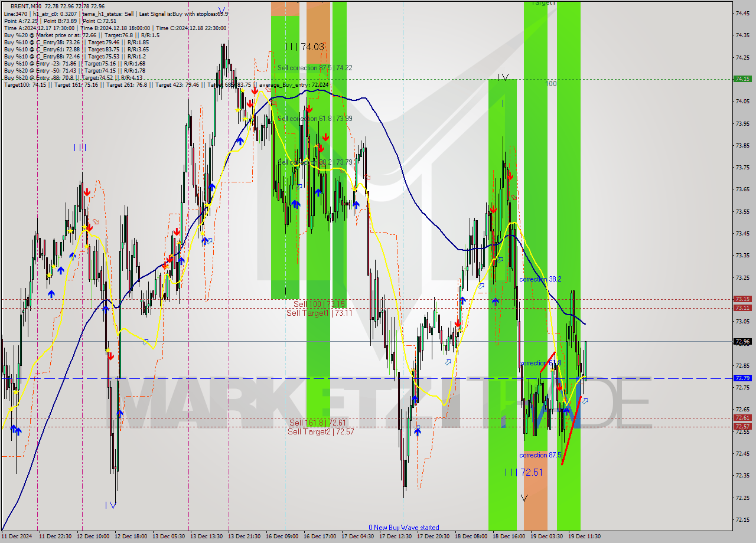
Task: Click the 'Buy %10 @ C_Entry88: 72.46' line
Action: [x=74, y=56]
